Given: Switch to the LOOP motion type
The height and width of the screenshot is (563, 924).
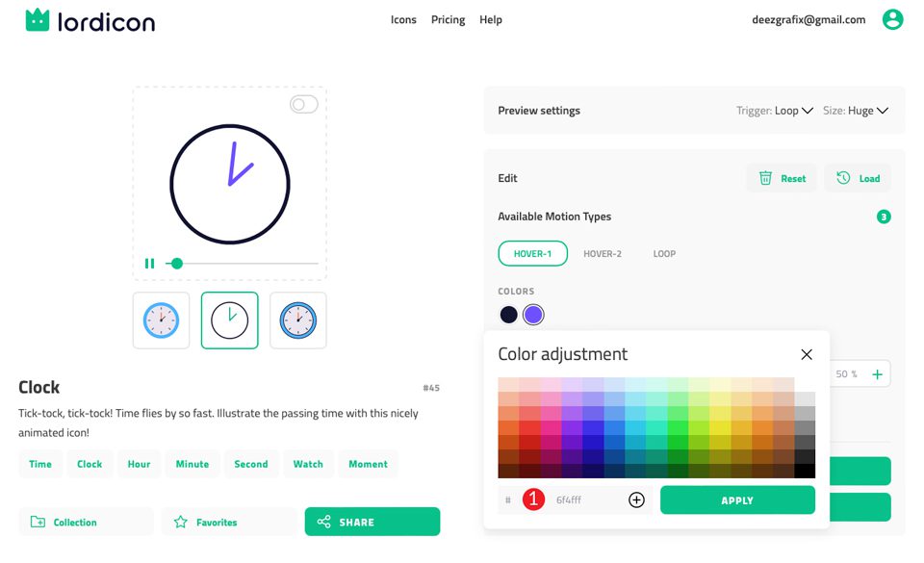Looking at the screenshot, I should (664, 253).
